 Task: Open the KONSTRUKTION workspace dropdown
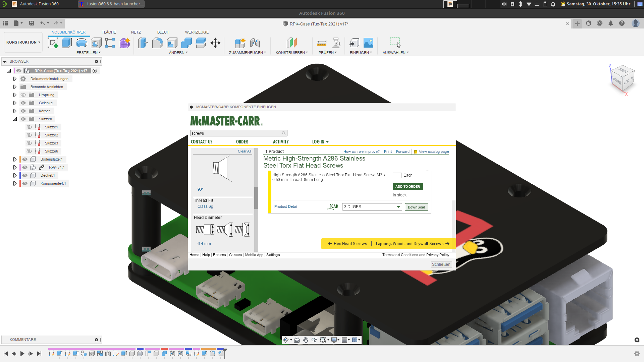tap(23, 42)
